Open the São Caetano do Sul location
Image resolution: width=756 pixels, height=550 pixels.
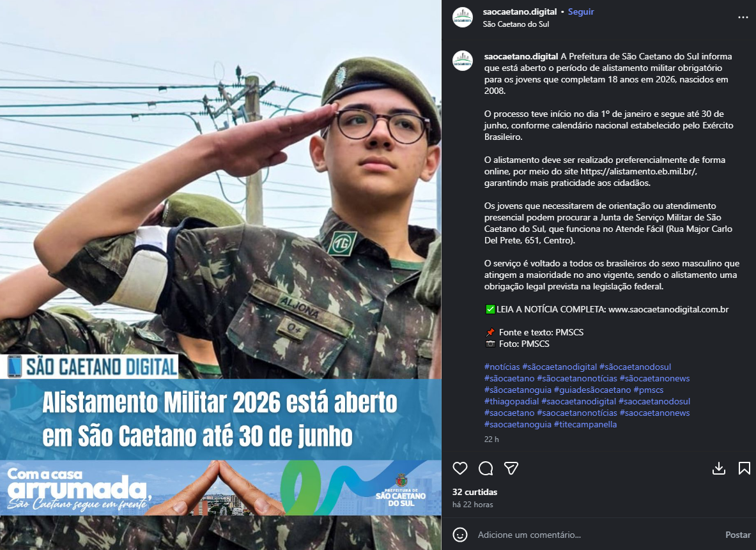tap(516, 24)
